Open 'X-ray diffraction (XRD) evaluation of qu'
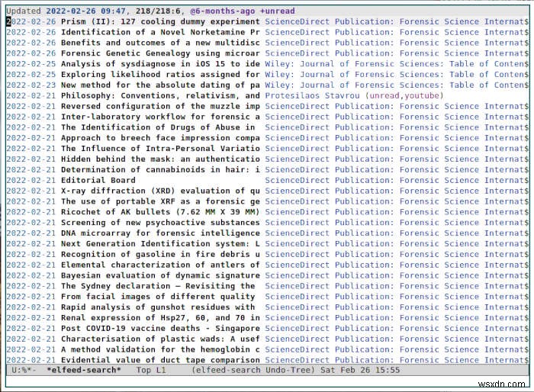This screenshot has height=392, width=534. click(x=160, y=191)
